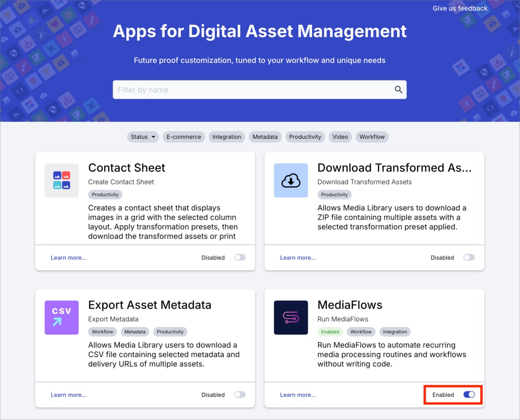Select the E-commerce filter
Viewport: 520px width, 420px height.
click(184, 137)
